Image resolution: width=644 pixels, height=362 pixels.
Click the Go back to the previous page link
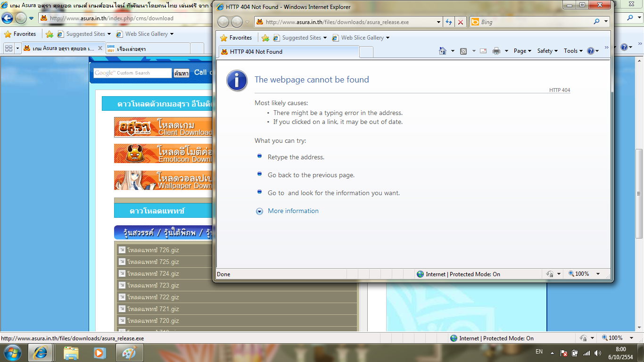pyautogui.click(x=311, y=175)
